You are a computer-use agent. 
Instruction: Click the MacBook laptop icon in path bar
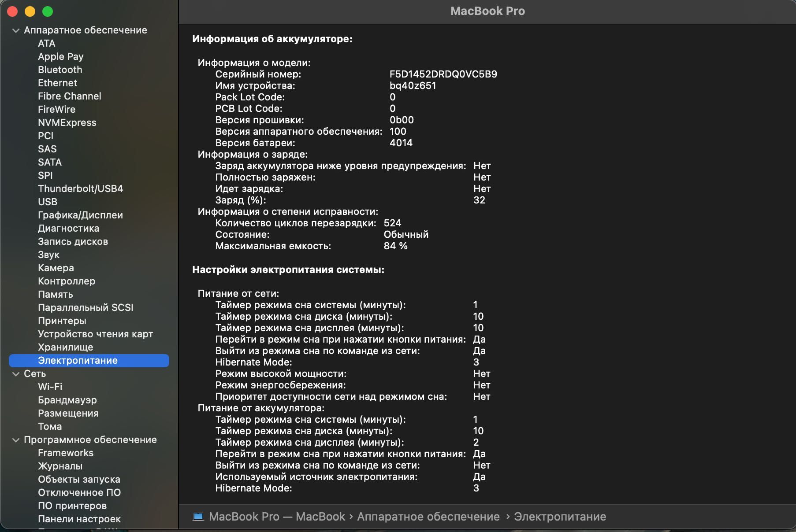[x=198, y=517]
